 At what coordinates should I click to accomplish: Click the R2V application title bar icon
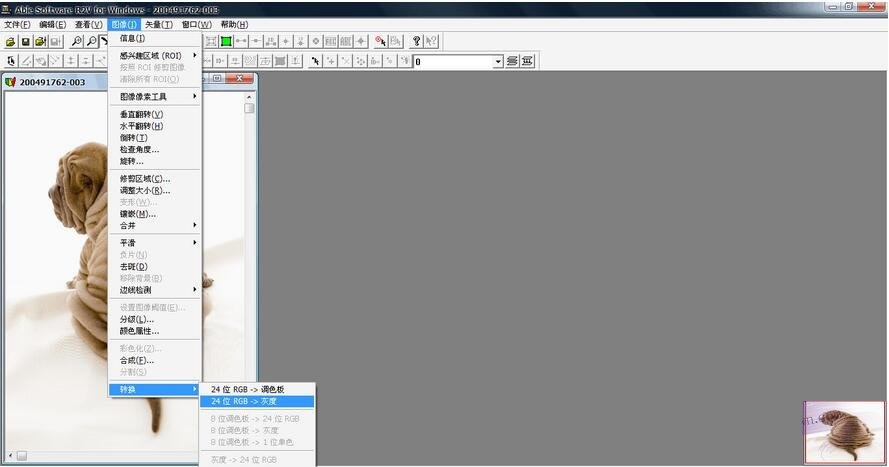[x=7, y=9]
